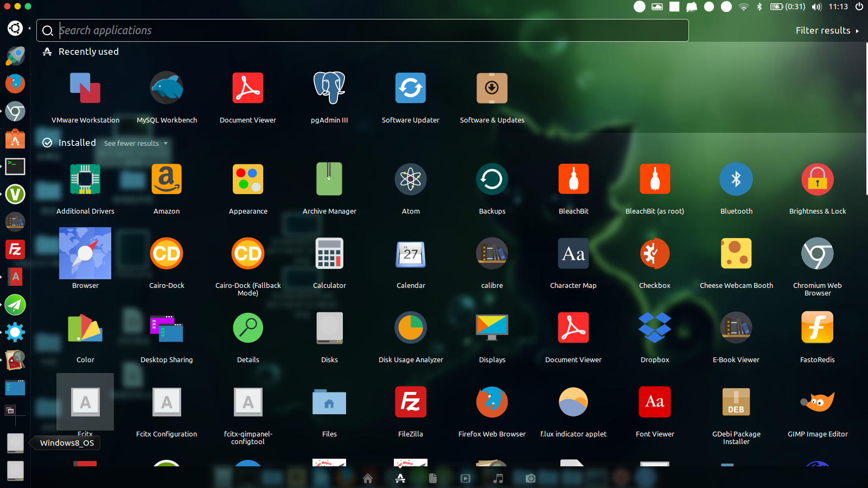Open the top-panel Bluetooth indicator
Screen dimensions: 868x488
759,7
